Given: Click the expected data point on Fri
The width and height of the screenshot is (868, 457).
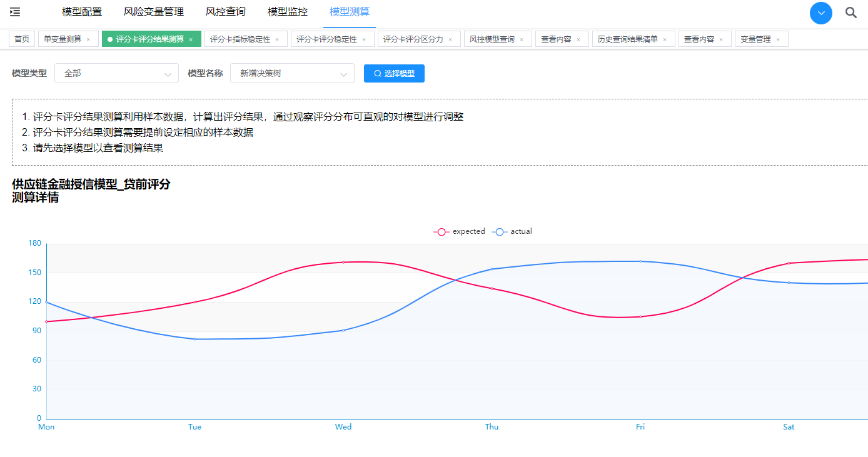Looking at the screenshot, I should tap(640, 316).
